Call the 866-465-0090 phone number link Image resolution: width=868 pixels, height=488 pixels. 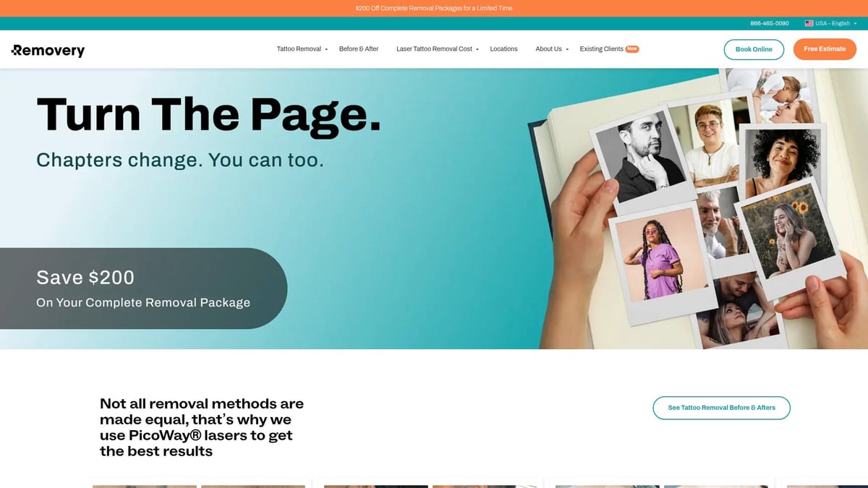[770, 23]
